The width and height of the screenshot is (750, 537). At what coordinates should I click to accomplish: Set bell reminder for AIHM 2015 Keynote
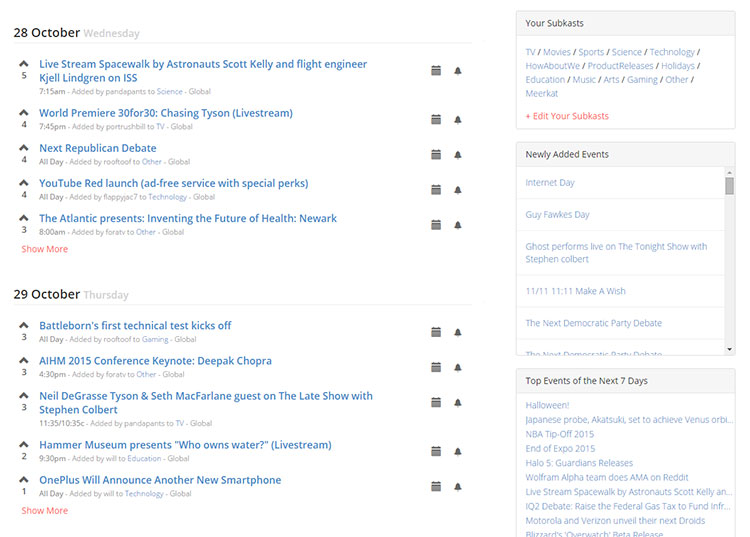(x=458, y=367)
